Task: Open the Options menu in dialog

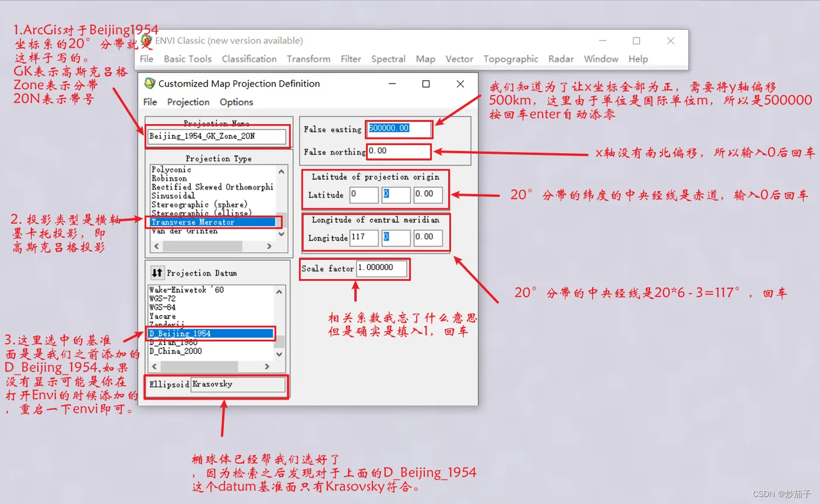Action: (x=237, y=102)
